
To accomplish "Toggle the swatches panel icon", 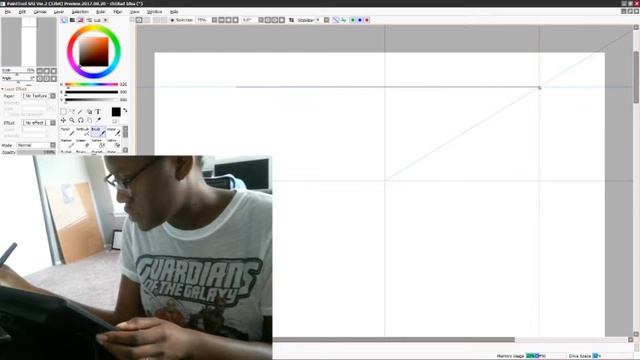I will (x=97, y=20).
